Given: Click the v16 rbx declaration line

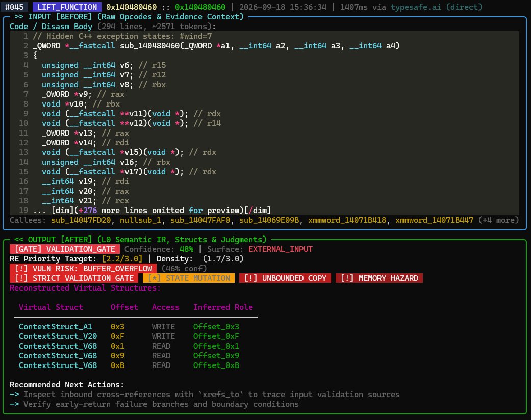Looking at the screenshot, I should click(x=106, y=162).
